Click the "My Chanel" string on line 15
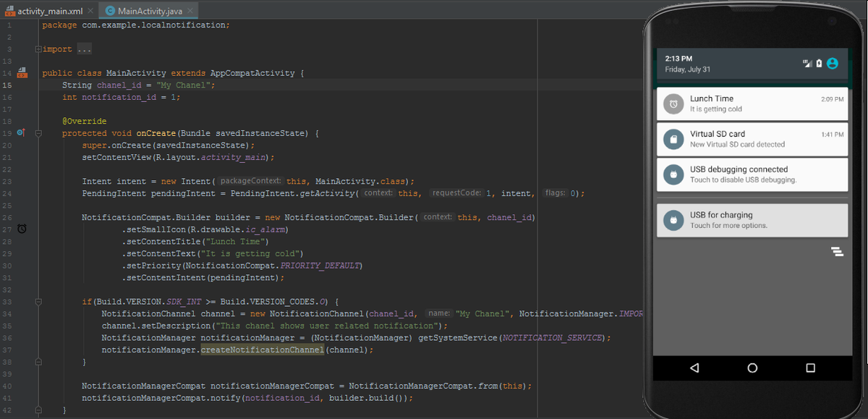The image size is (868, 419). tap(185, 85)
